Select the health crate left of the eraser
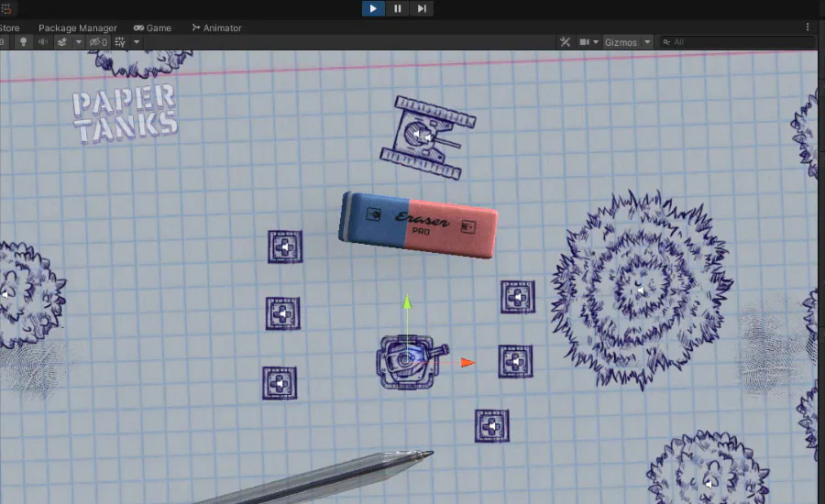 point(285,247)
